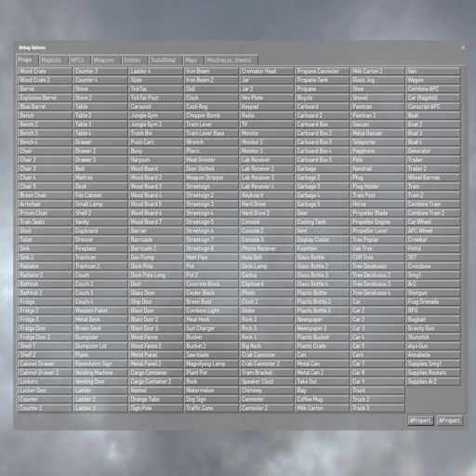Choose the Bicycle prop

pyautogui.click(x=322, y=98)
